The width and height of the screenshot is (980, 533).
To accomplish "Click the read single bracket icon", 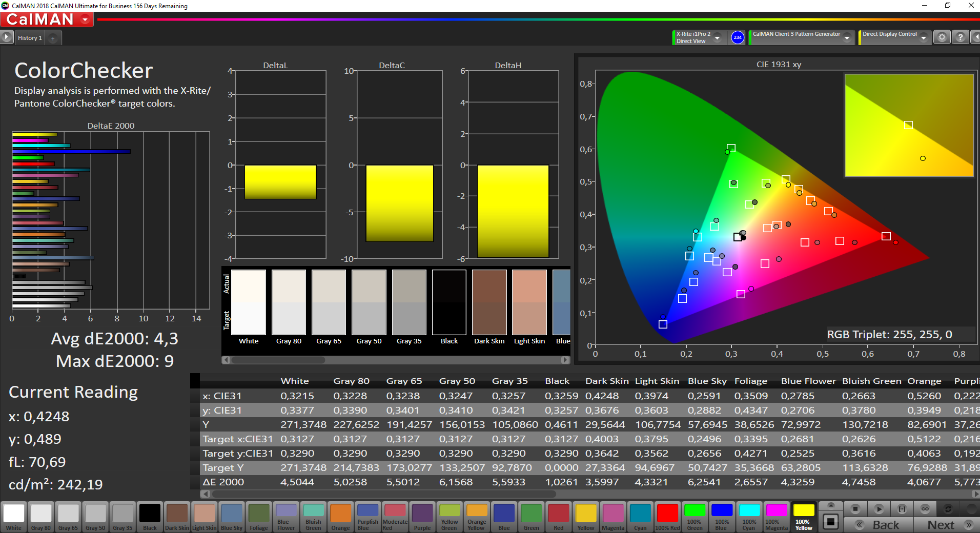I will pyautogui.click(x=902, y=509).
